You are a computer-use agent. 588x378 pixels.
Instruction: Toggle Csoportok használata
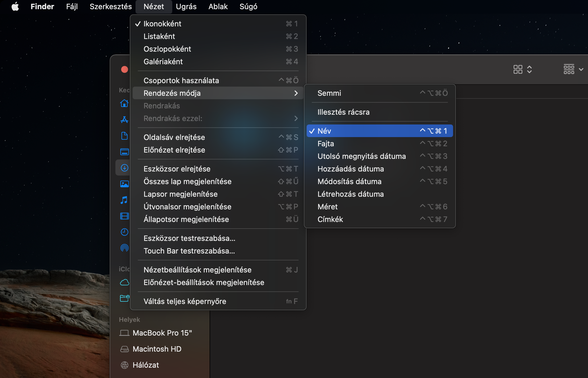[218, 81]
